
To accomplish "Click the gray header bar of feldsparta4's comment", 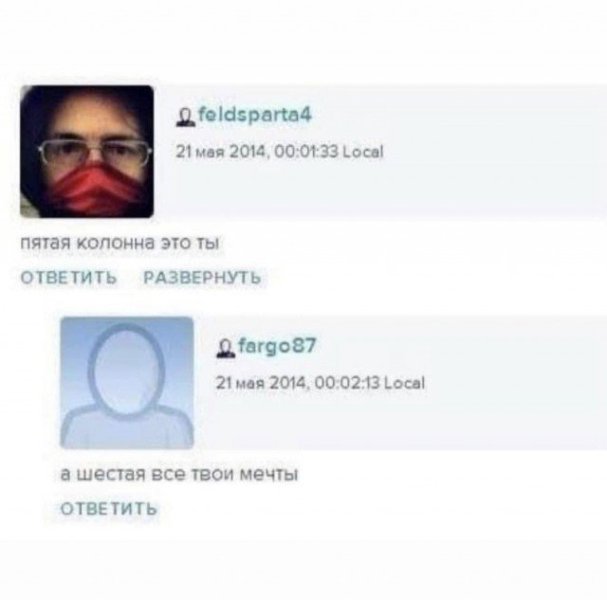I will pos(381,151).
